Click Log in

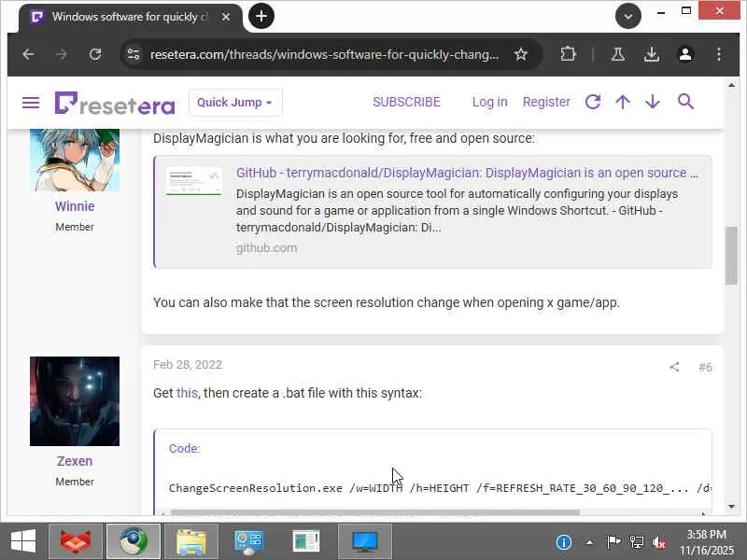(x=489, y=102)
